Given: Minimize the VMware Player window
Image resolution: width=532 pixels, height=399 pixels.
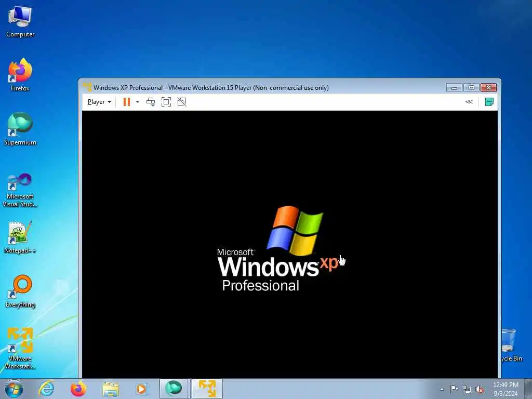Looking at the screenshot, I should (454, 87).
